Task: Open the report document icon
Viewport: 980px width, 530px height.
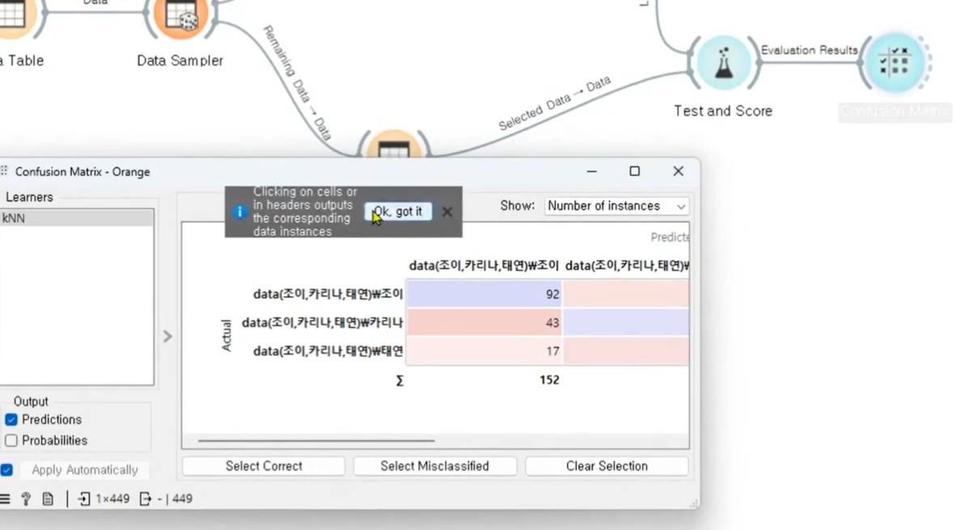Action: click(x=48, y=499)
